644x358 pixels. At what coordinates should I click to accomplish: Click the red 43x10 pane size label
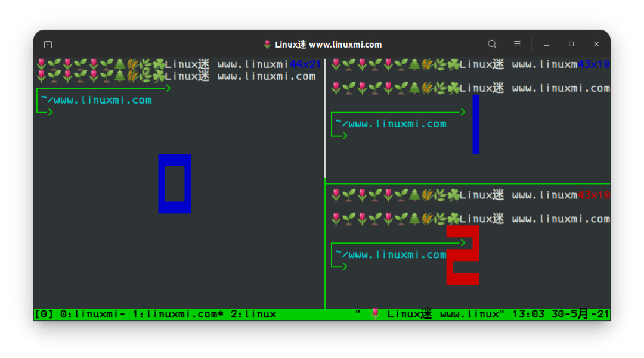point(593,195)
